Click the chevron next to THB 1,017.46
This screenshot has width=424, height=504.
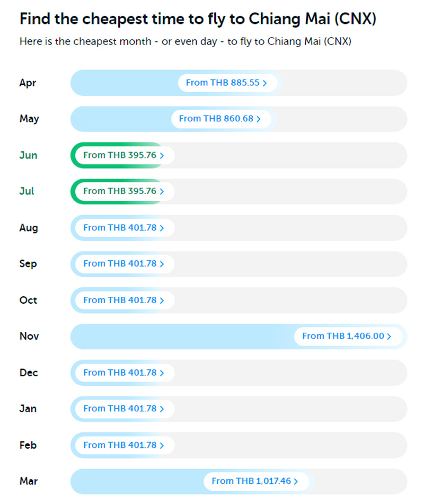pos(296,482)
